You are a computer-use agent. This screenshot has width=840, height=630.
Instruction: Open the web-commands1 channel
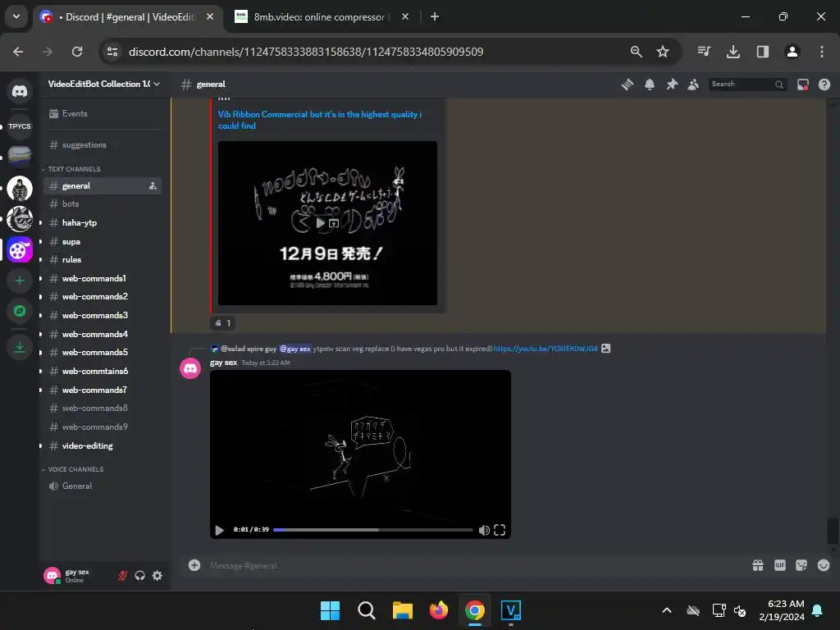(x=103, y=279)
